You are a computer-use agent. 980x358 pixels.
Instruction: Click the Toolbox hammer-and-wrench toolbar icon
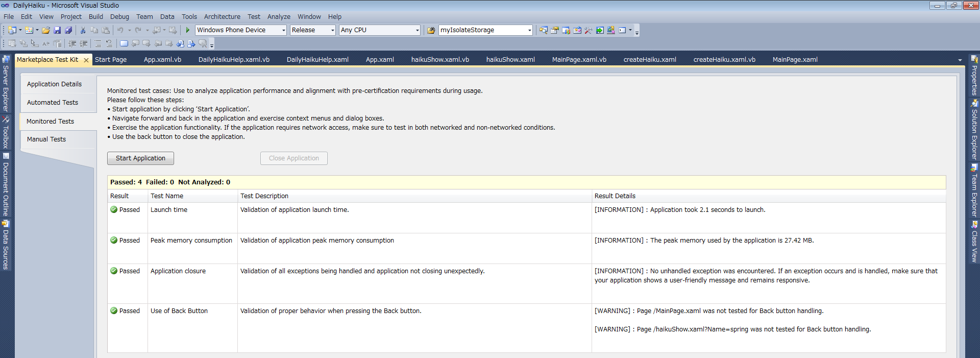[589, 30]
